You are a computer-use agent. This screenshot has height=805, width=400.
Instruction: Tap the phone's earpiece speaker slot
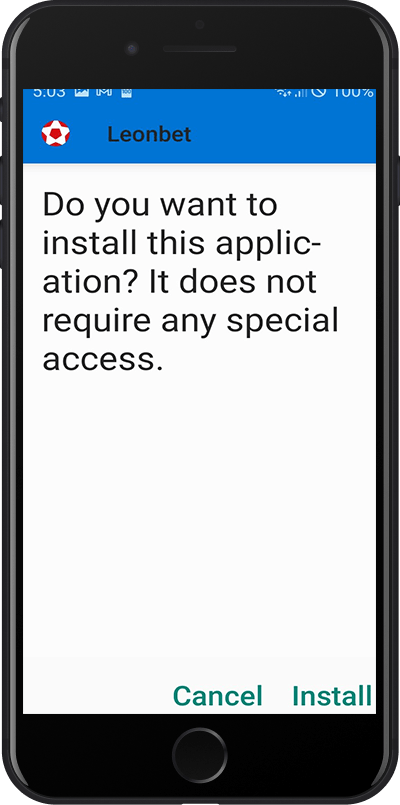200,49
